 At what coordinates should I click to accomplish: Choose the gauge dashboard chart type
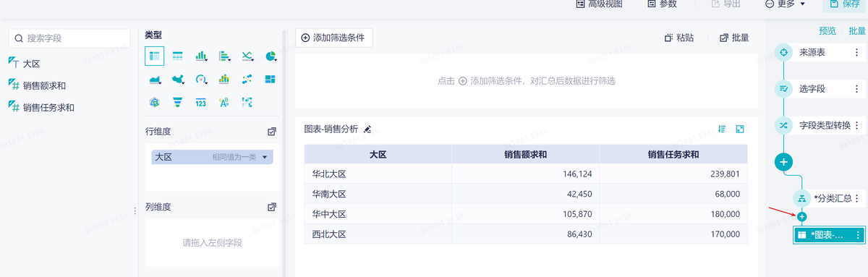tap(202, 79)
